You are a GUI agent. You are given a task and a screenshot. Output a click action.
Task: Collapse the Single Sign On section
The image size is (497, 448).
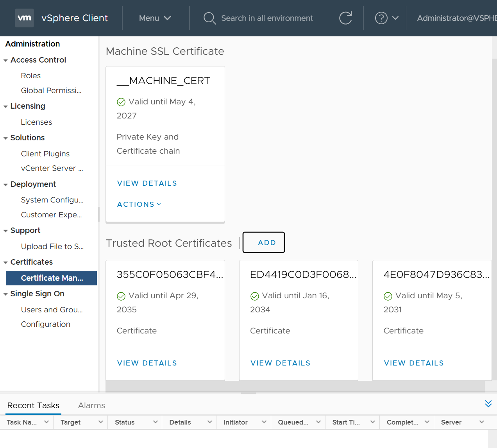[x=5, y=294]
